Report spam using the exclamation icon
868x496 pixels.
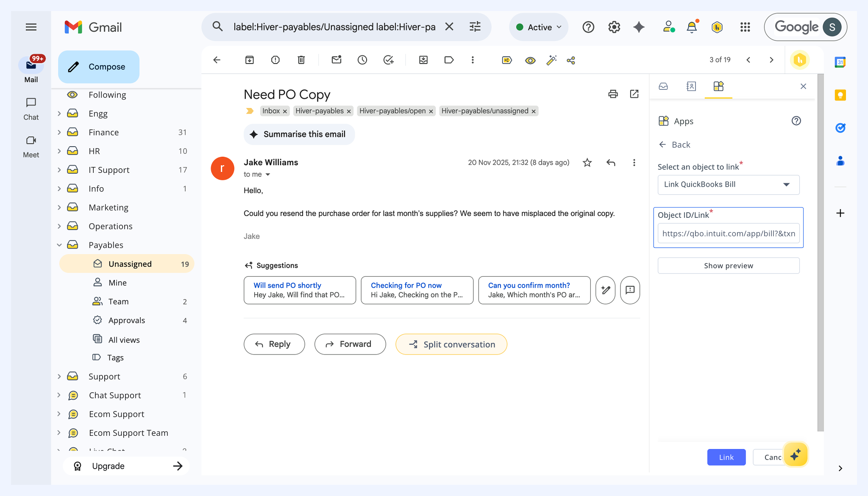pyautogui.click(x=275, y=60)
